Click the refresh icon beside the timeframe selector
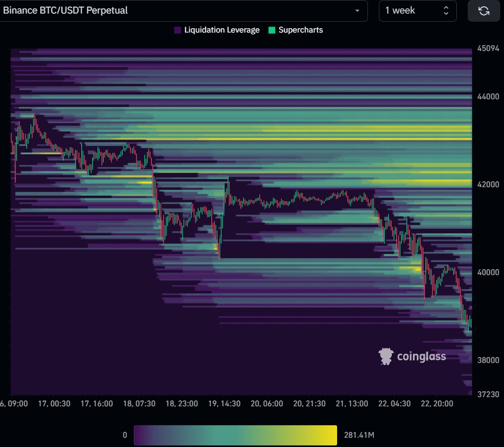Image resolution: width=504 pixels, height=447 pixels. pyautogui.click(x=483, y=11)
